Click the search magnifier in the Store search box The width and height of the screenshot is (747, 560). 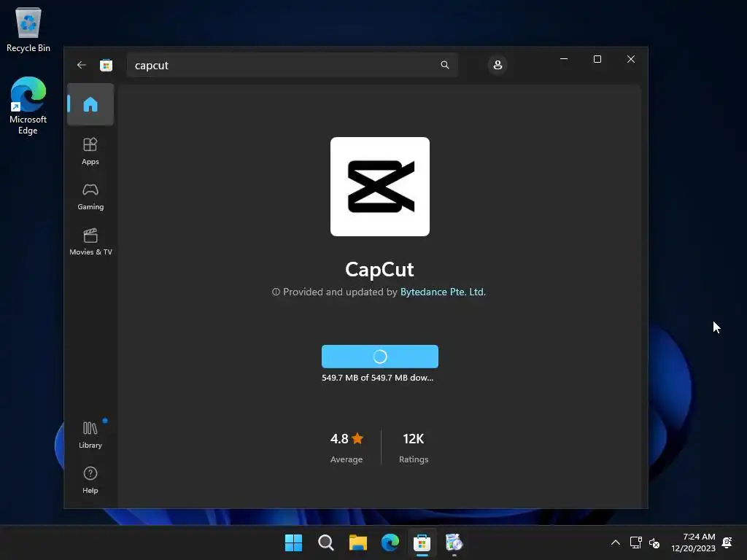pos(445,65)
